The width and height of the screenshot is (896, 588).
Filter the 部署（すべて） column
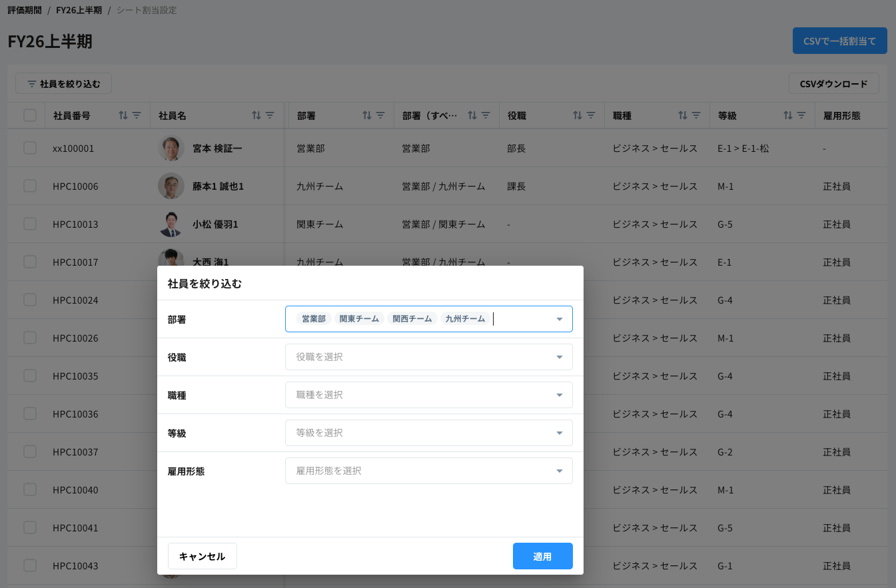click(486, 115)
